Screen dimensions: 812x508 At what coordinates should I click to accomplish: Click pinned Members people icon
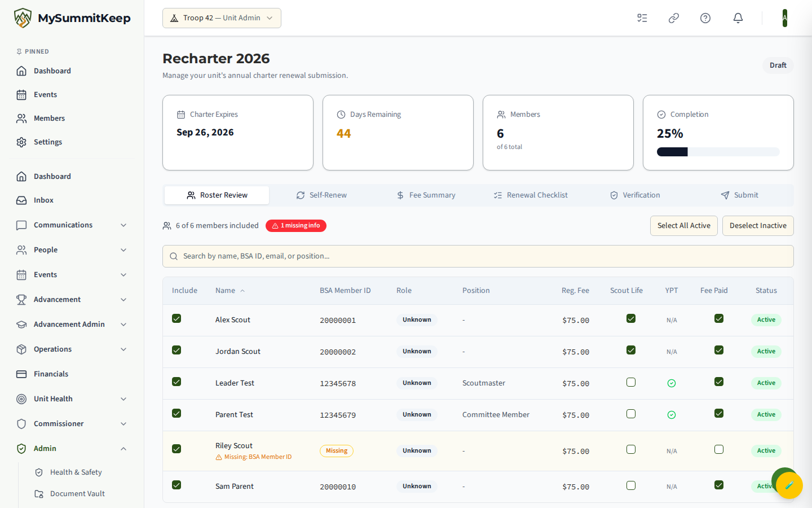[21, 118]
